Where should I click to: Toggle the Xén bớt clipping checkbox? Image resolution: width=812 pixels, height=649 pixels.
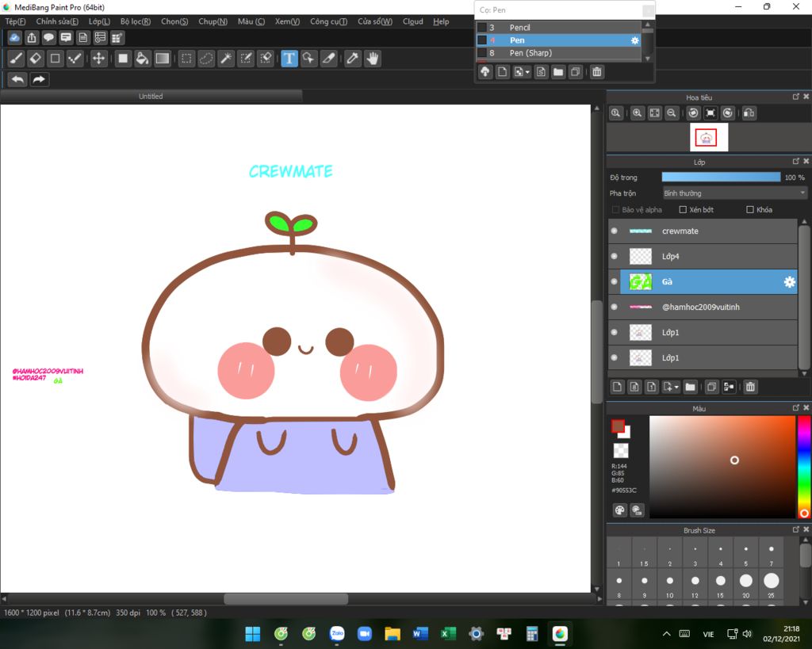683,210
